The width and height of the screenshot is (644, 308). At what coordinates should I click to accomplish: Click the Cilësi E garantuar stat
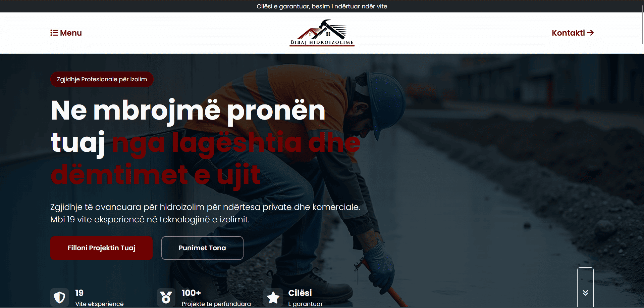(x=293, y=298)
